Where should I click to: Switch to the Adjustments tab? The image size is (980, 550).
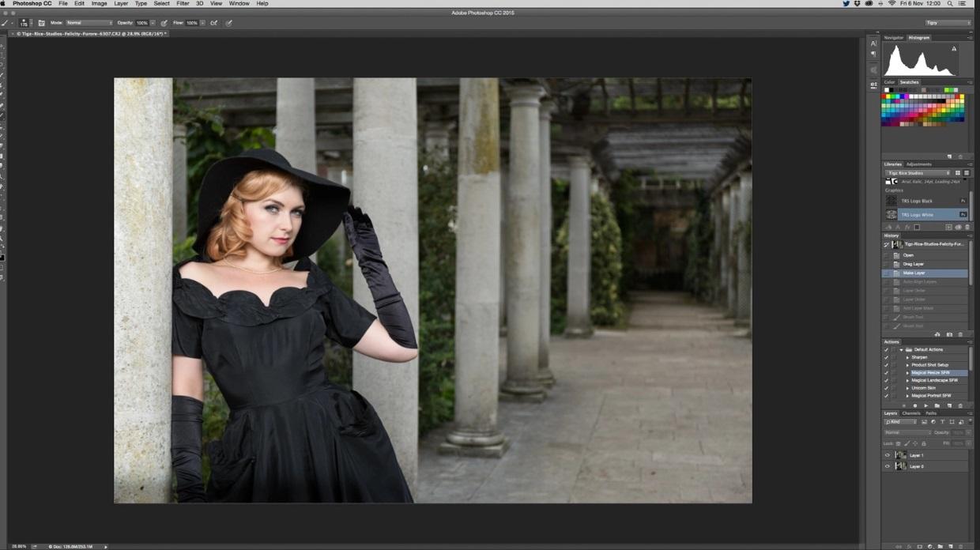click(x=919, y=164)
